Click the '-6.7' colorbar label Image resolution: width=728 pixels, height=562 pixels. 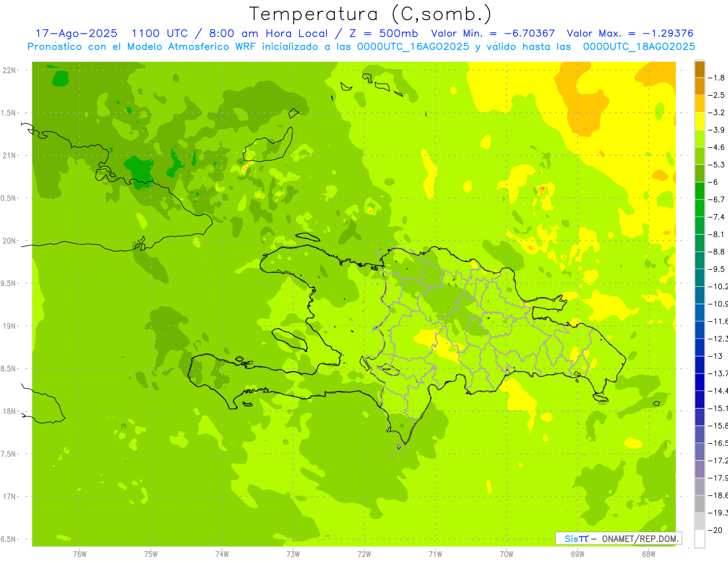click(x=718, y=199)
